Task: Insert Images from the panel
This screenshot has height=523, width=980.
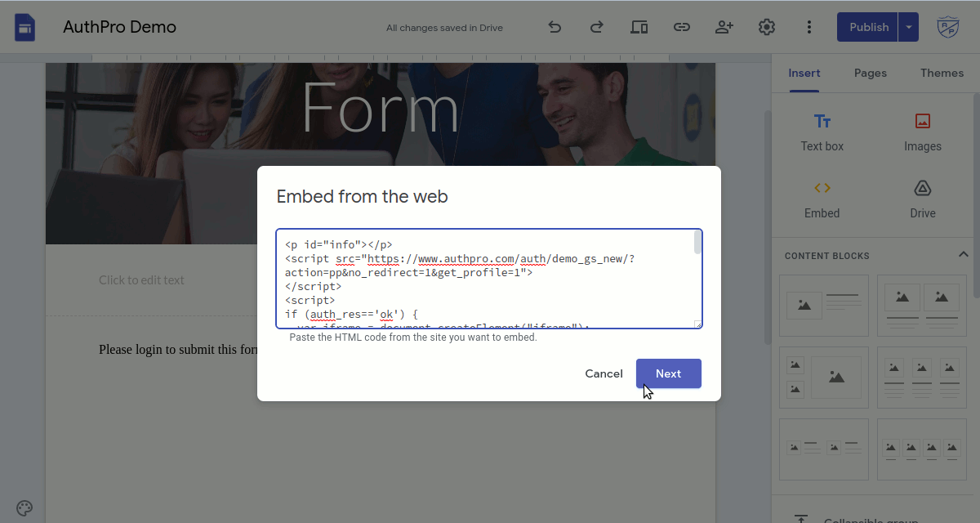Action: point(923,133)
